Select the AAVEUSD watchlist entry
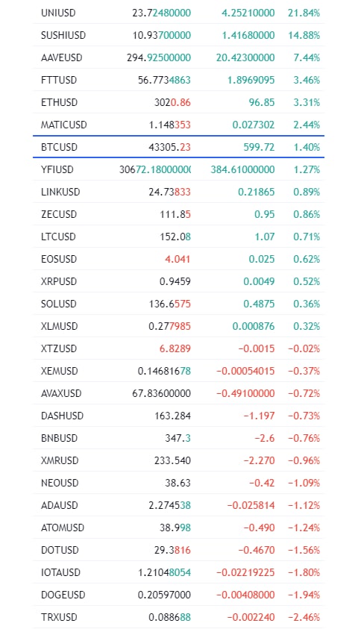 coord(178,57)
